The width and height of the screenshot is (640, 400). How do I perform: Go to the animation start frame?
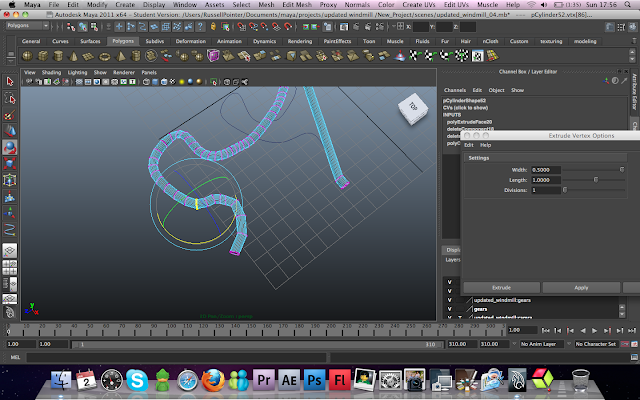[545, 331]
